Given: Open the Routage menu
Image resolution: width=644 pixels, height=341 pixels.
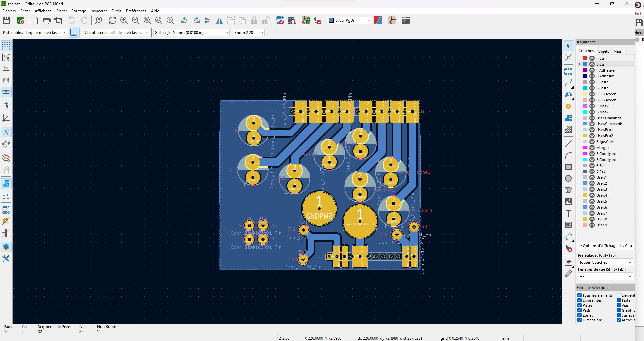Looking at the screenshot, I should [x=78, y=11].
